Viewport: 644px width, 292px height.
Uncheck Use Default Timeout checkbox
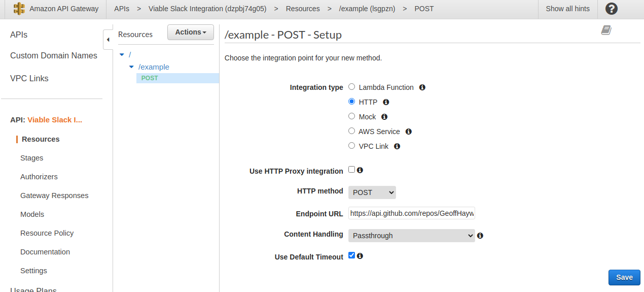[351, 255]
